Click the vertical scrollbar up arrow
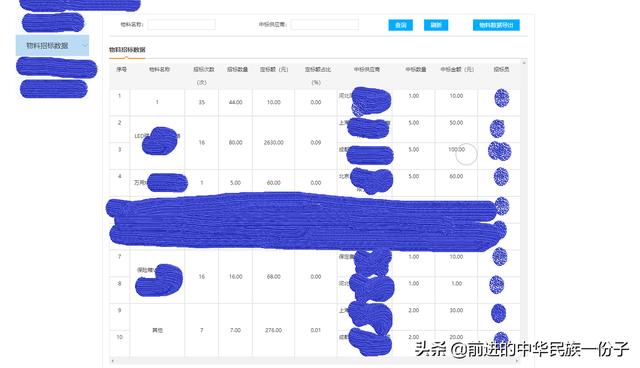 pyautogui.click(x=524, y=63)
